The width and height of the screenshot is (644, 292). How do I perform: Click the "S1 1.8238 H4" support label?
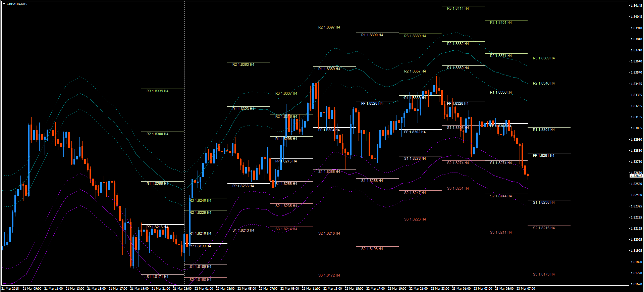click(544, 203)
